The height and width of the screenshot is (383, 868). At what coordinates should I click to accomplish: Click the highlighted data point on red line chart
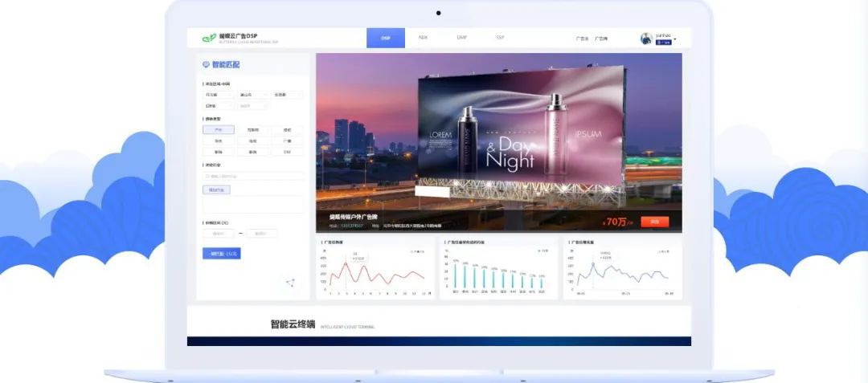coord(346,263)
